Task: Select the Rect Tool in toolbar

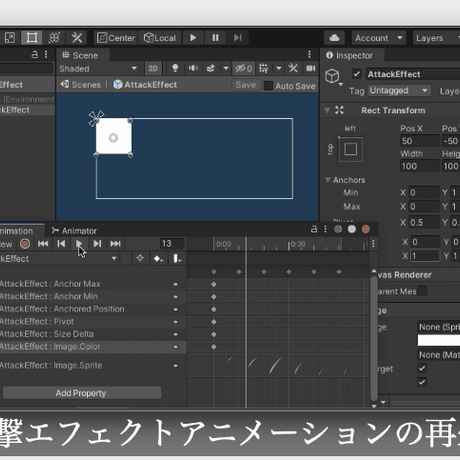Action: pyautogui.click(x=32, y=38)
